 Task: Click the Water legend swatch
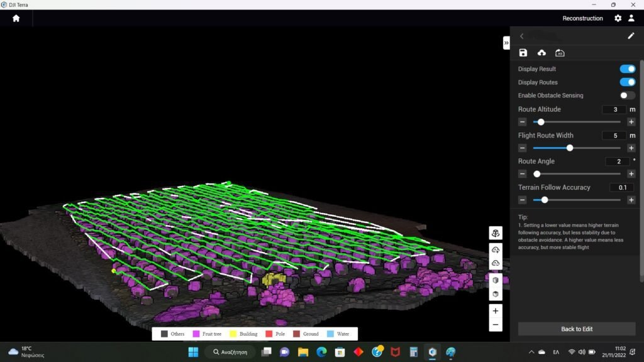(x=330, y=334)
